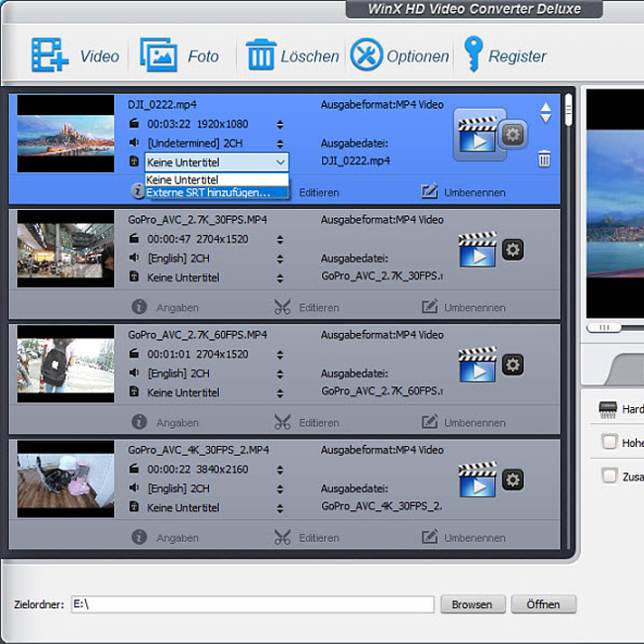Click the add Video icon
Screen dimensions: 644x644
click(49, 54)
